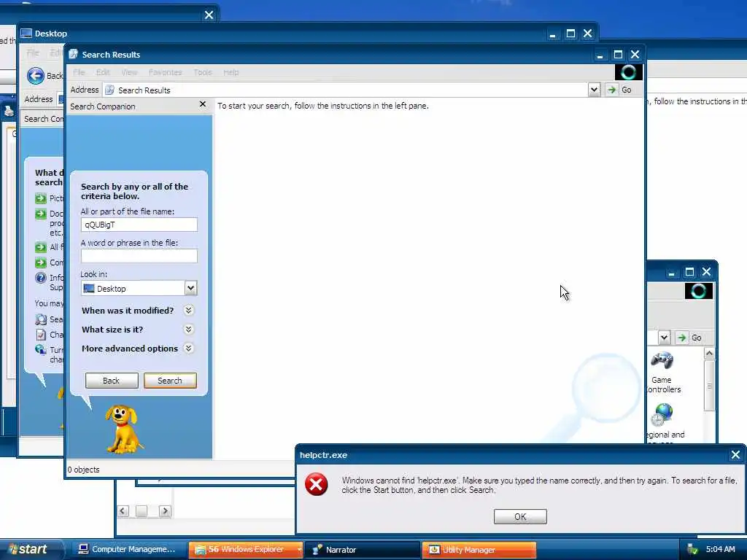Expand What size is it options
This screenshot has height=560, width=747.
[x=189, y=330]
